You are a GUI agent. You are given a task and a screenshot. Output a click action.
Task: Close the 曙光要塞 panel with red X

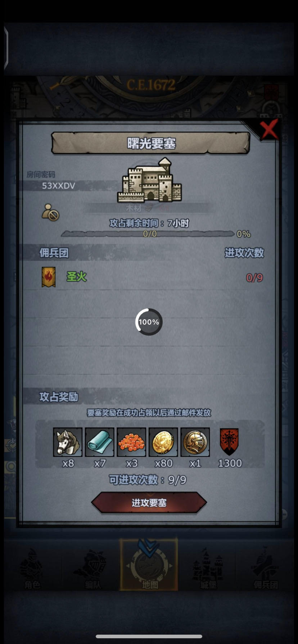click(269, 129)
